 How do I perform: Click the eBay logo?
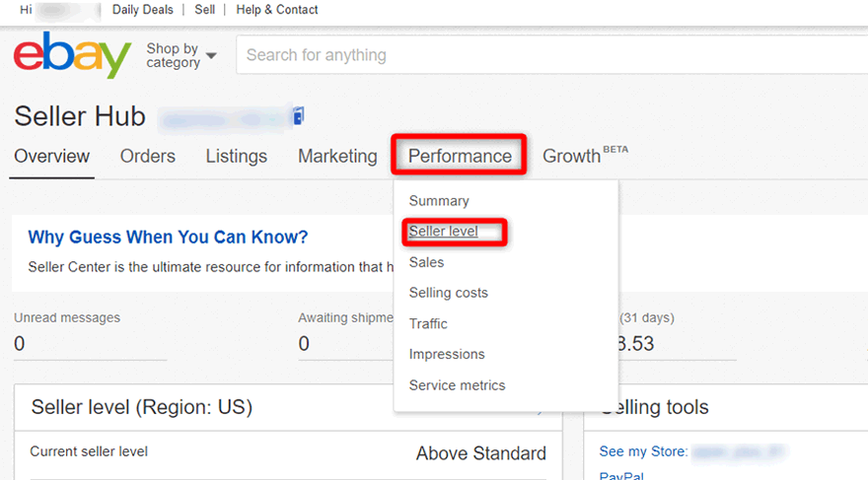[73, 55]
